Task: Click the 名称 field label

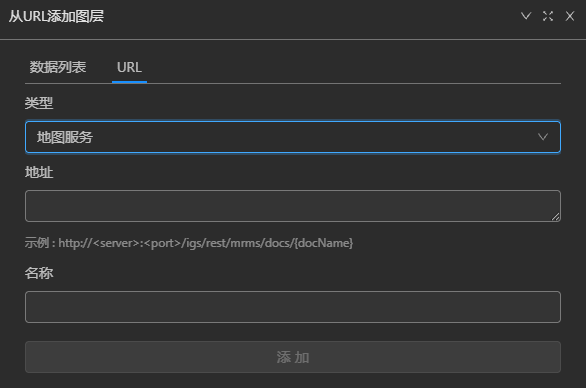Action: pyautogui.click(x=39, y=273)
